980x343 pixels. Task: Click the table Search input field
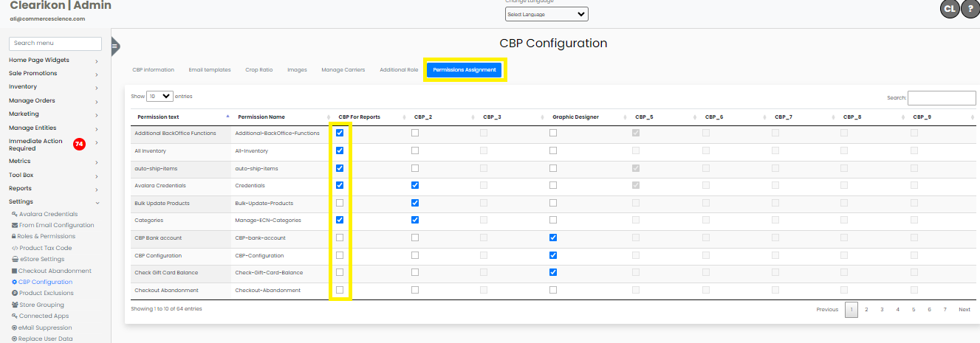(941, 98)
